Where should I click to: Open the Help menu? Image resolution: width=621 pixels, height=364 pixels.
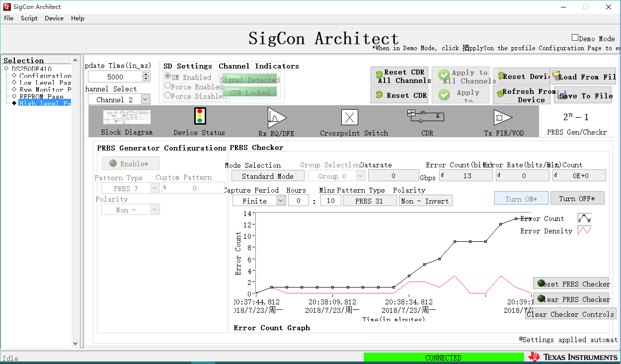pyautogui.click(x=78, y=18)
